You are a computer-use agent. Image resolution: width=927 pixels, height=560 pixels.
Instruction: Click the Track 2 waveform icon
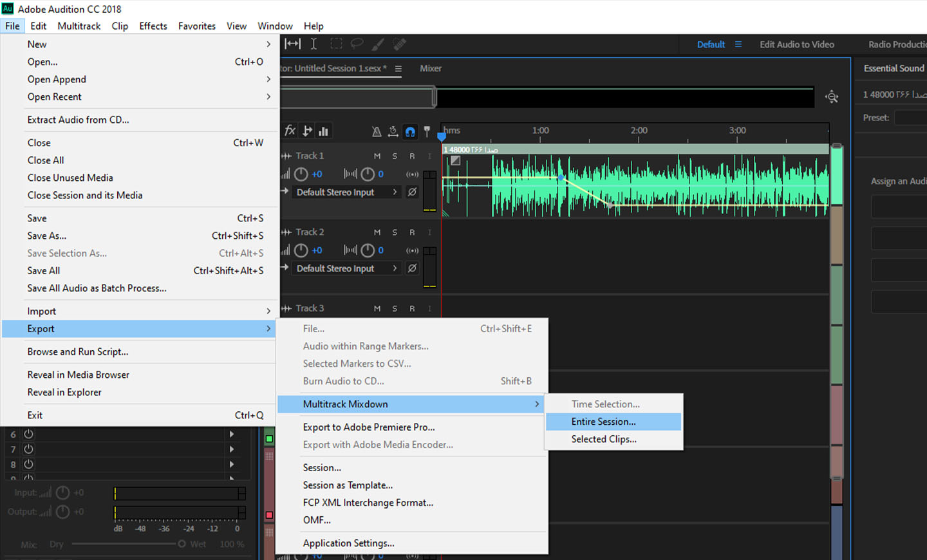(x=287, y=232)
